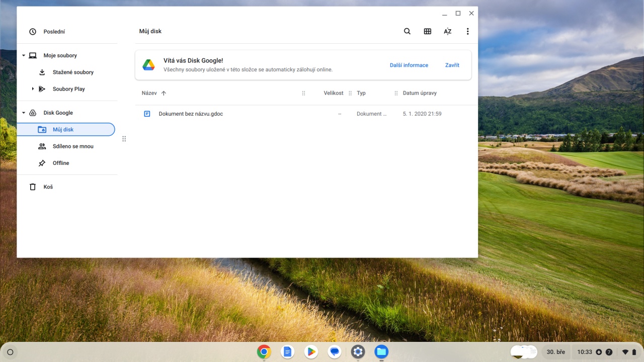Click the people icon by Sdíleno se mnou
The width and height of the screenshot is (644, 362).
[x=42, y=146]
